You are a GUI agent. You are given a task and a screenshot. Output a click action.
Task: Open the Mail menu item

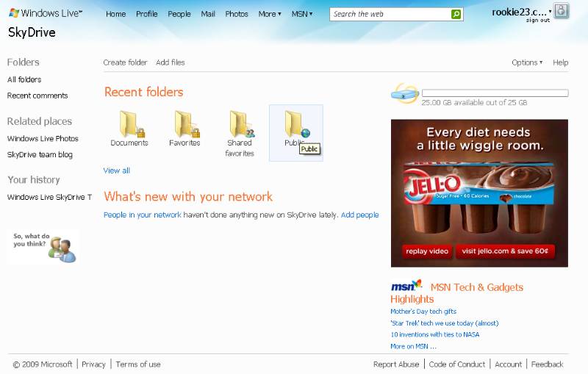point(208,14)
